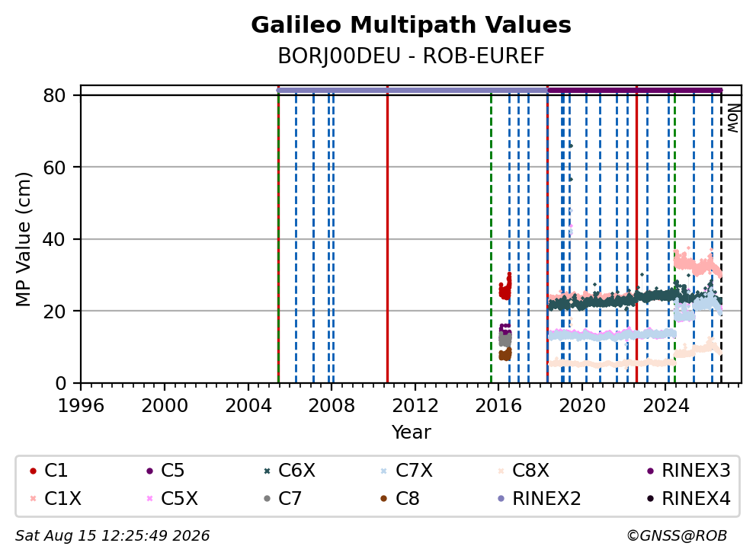Select the RINEX3 legend entry

pos(688,471)
